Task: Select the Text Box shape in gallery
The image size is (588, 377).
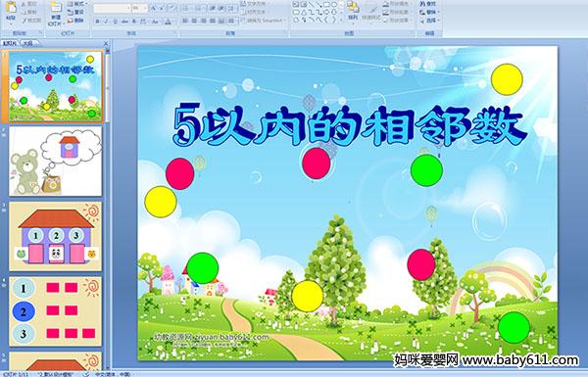Action: point(296,4)
